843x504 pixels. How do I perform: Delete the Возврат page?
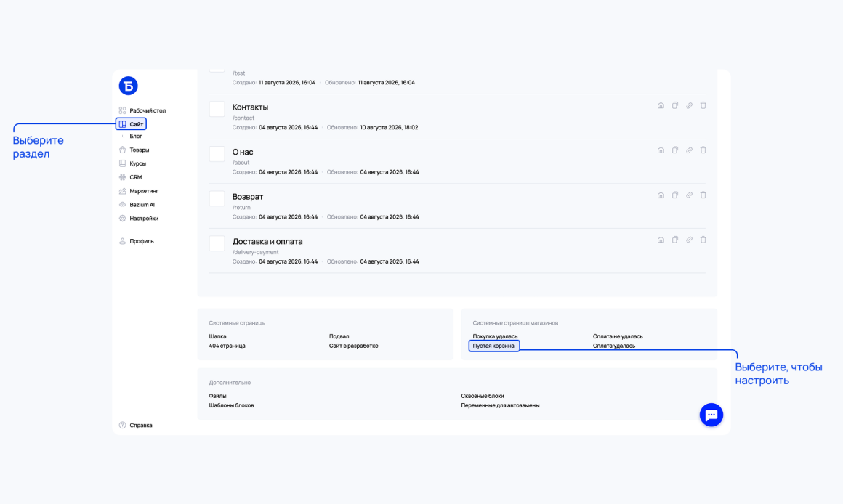click(703, 195)
